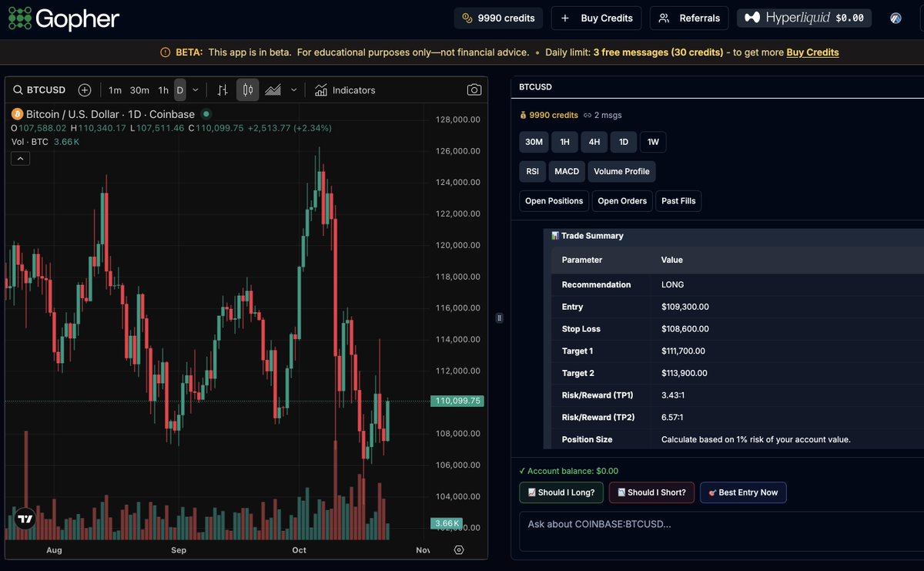Follow the Buy Credits link in beta banner
This screenshot has height=571, width=924.
click(812, 52)
